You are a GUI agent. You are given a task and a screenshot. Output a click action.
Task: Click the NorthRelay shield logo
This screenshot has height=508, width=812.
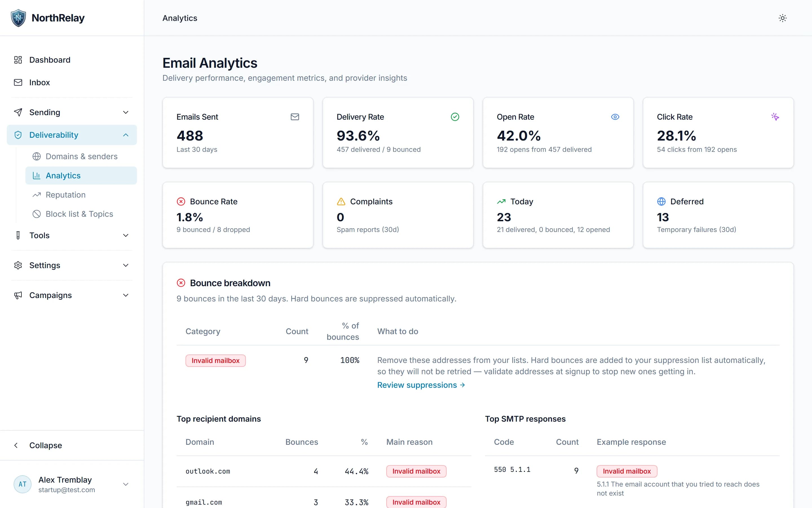coord(18,18)
